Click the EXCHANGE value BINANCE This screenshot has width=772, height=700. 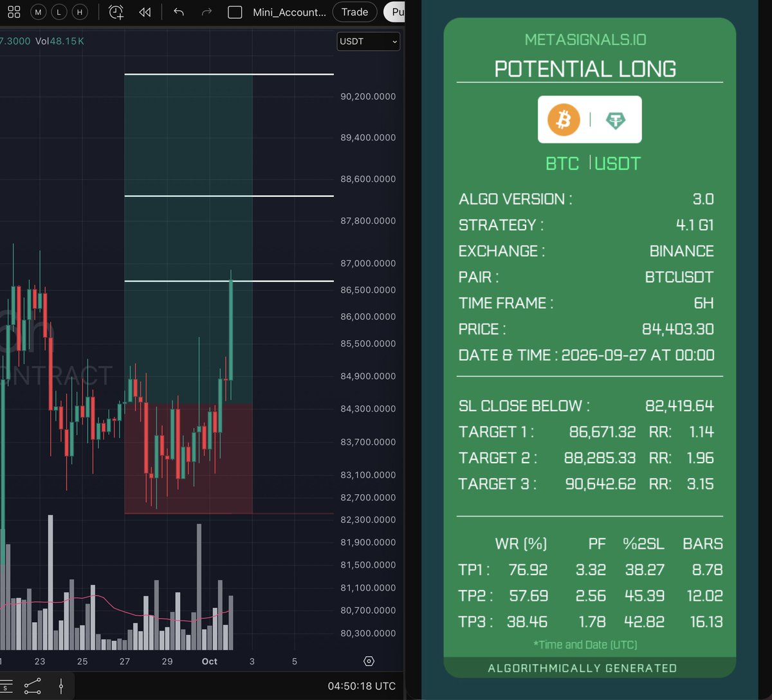click(x=682, y=251)
